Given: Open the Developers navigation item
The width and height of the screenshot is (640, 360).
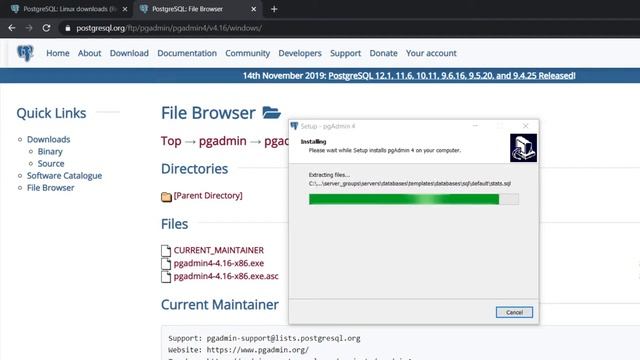Looking at the screenshot, I should (x=300, y=53).
